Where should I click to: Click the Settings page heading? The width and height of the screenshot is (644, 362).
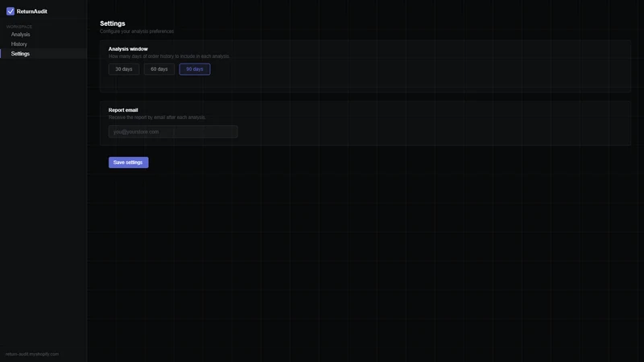pos(113,23)
